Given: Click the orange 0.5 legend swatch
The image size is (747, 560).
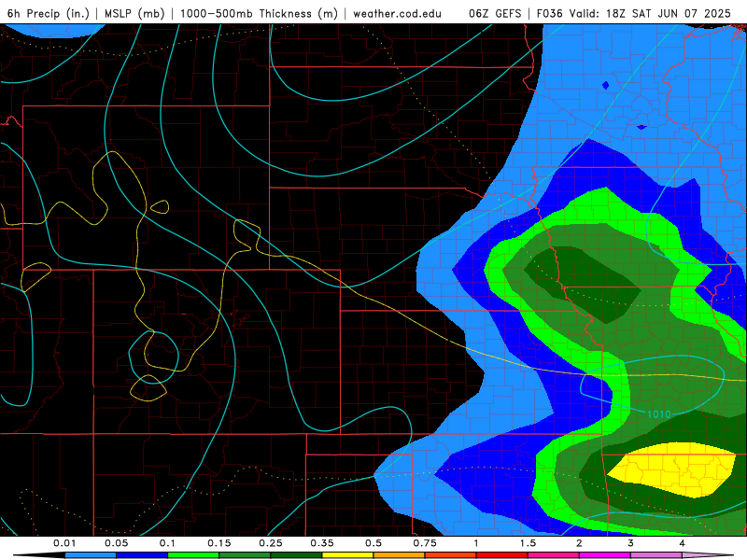Looking at the screenshot, I should [x=400, y=555].
